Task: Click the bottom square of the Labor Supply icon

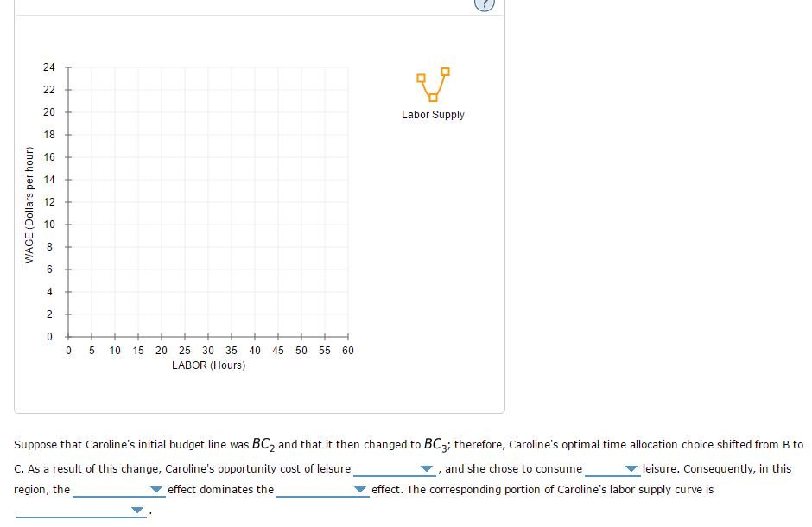Action: pyautogui.click(x=433, y=96)
